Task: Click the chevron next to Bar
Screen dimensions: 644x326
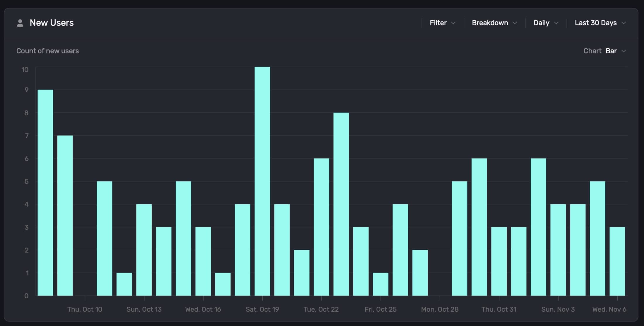Action: [624, 51]
